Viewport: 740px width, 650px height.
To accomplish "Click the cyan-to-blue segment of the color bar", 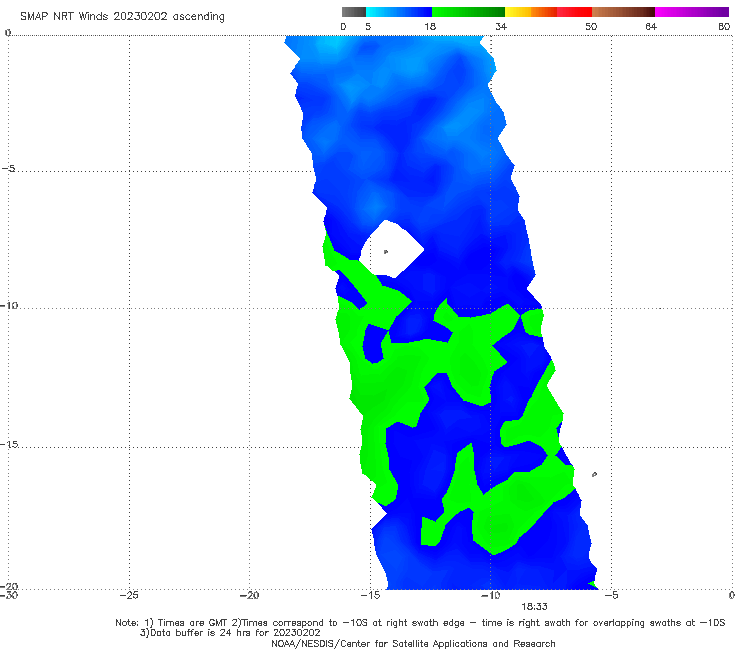I will click(399, 12).
